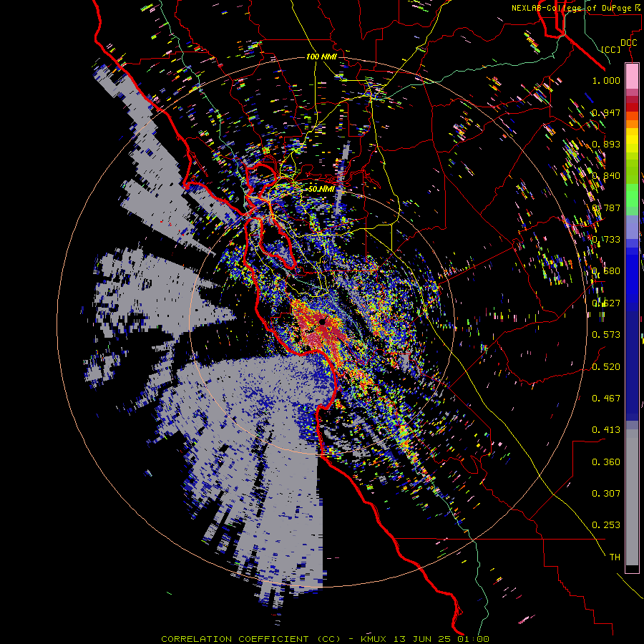Click the 0.680 scale value
Screen dimensions: 644x644
[606, 271]
